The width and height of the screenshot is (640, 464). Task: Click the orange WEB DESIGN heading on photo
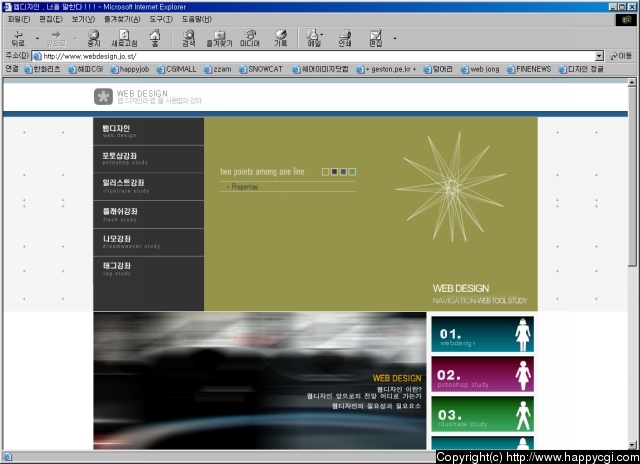[397, 378]
